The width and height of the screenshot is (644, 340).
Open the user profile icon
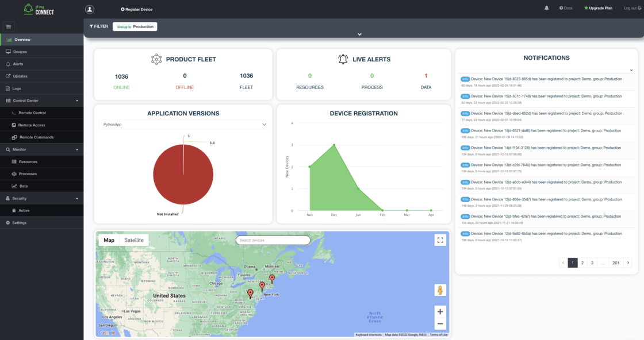(89, 9)
